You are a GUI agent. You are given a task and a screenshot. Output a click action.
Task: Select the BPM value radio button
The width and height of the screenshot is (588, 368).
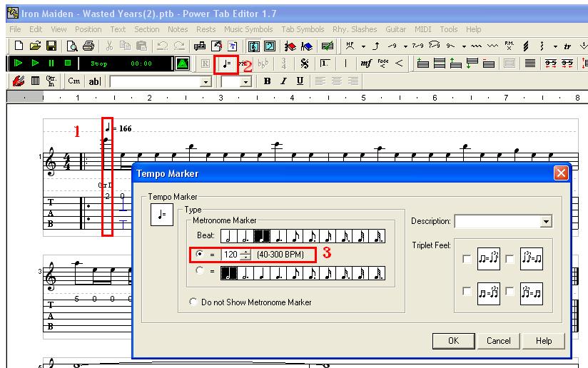[x=200, y=254]
